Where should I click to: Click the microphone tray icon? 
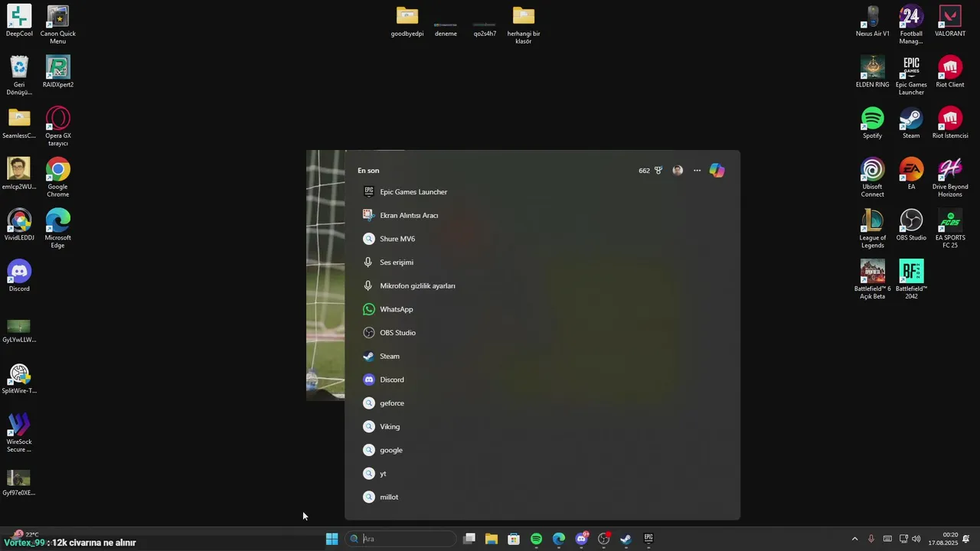click(871, 539)
